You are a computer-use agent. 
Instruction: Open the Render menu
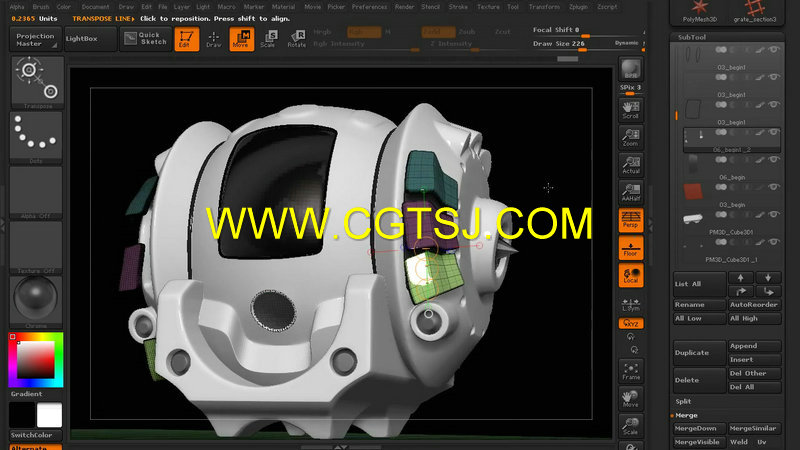click(x=405, y=7)
